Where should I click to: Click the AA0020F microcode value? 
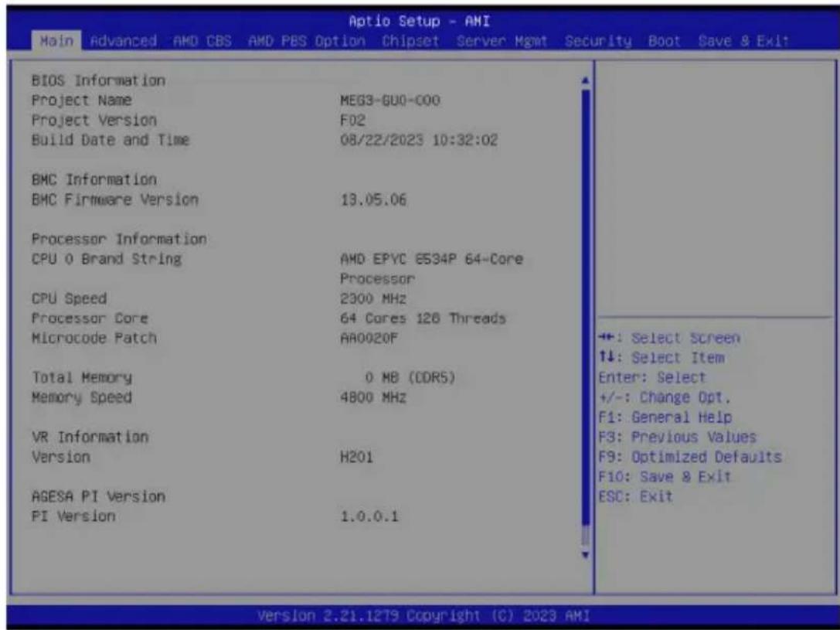(369, 338)
